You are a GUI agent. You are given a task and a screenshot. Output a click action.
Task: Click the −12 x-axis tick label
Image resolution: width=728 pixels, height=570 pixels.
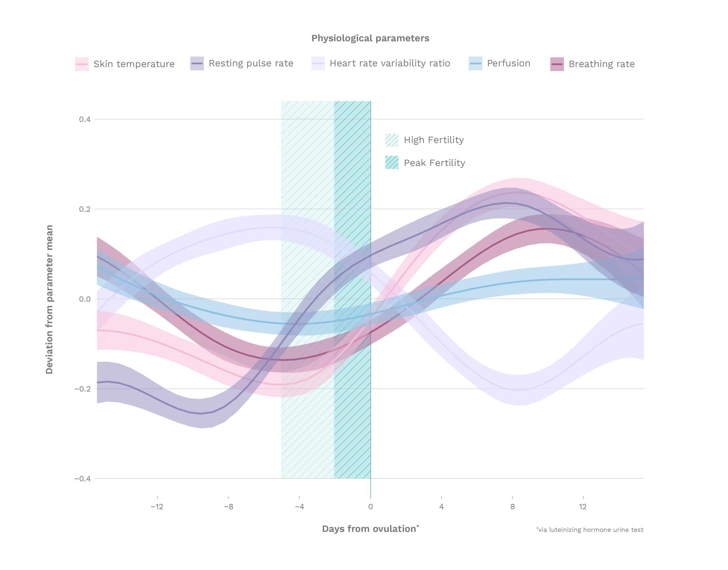pos(157,507)
